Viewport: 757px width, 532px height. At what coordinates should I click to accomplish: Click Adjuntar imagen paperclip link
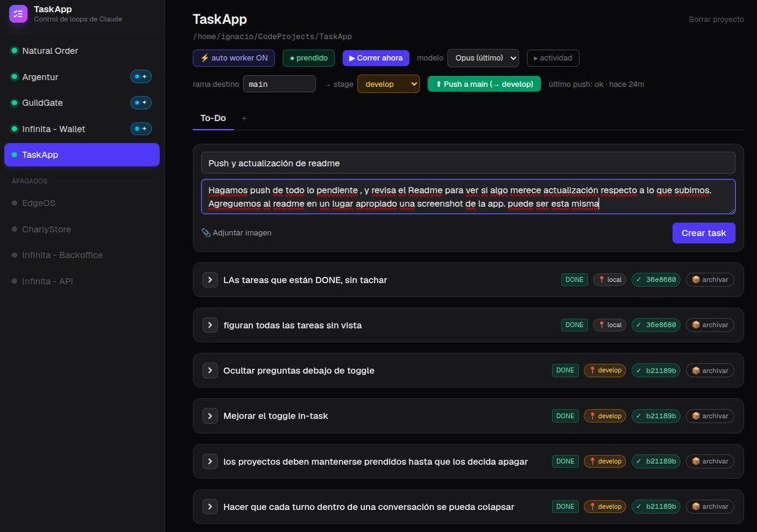(x=237, y=233)
